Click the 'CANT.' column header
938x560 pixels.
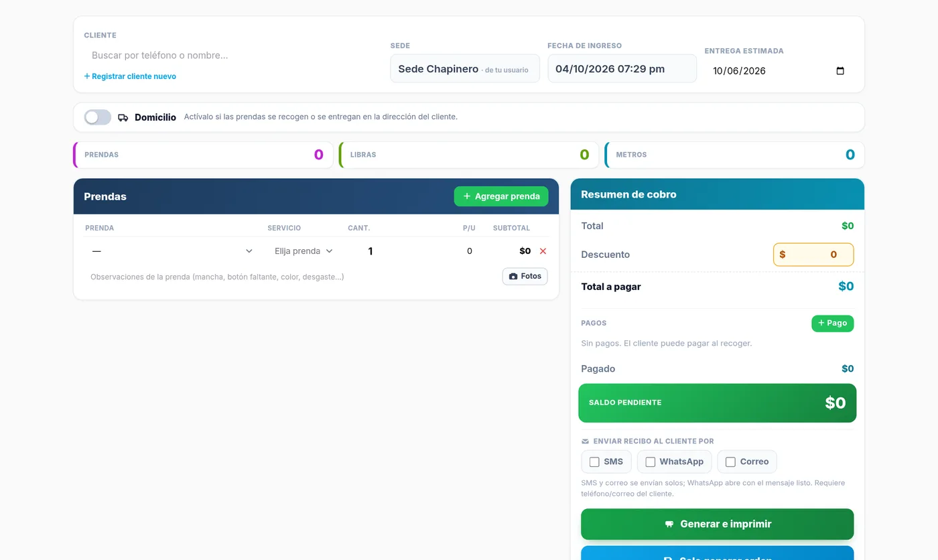click(x=359, y=228)
